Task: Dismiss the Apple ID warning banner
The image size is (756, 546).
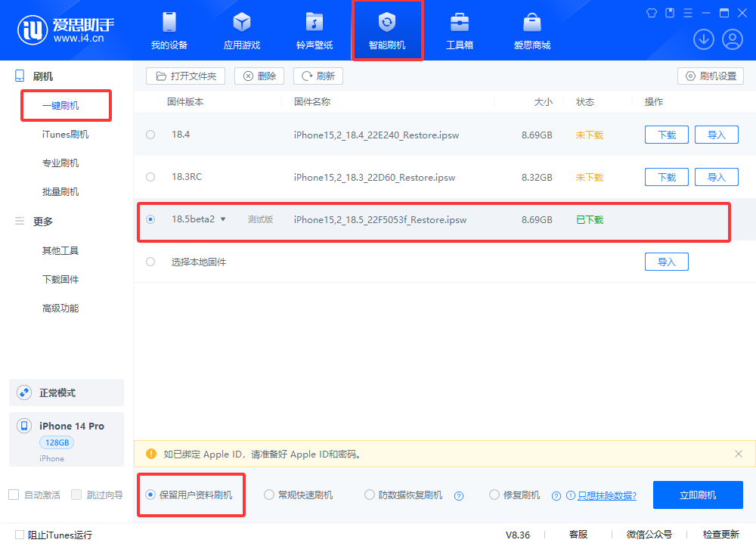Action: tap(739, 454)
